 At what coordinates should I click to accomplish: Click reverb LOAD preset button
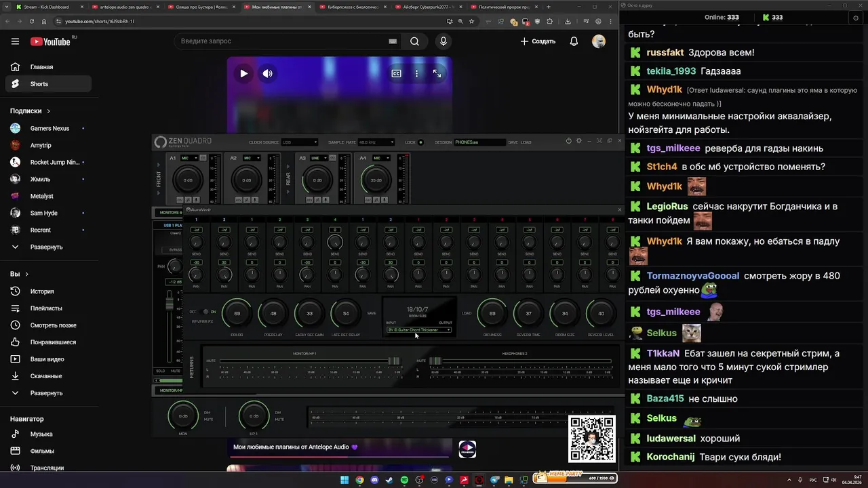coord(467,313)
